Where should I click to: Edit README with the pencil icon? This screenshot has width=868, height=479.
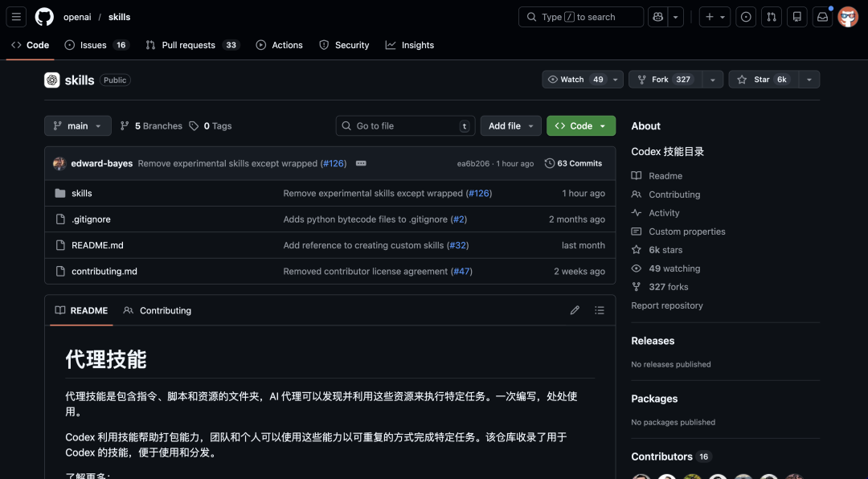coord(575,310)
